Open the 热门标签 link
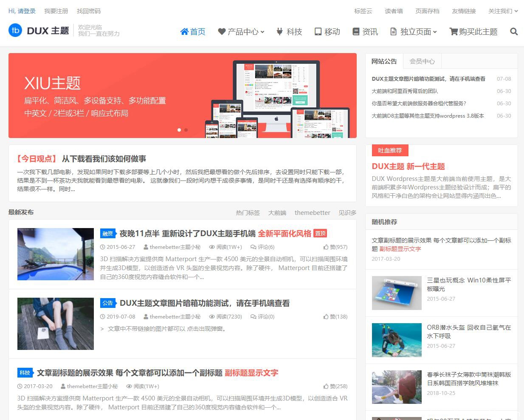 click(248, 213)
